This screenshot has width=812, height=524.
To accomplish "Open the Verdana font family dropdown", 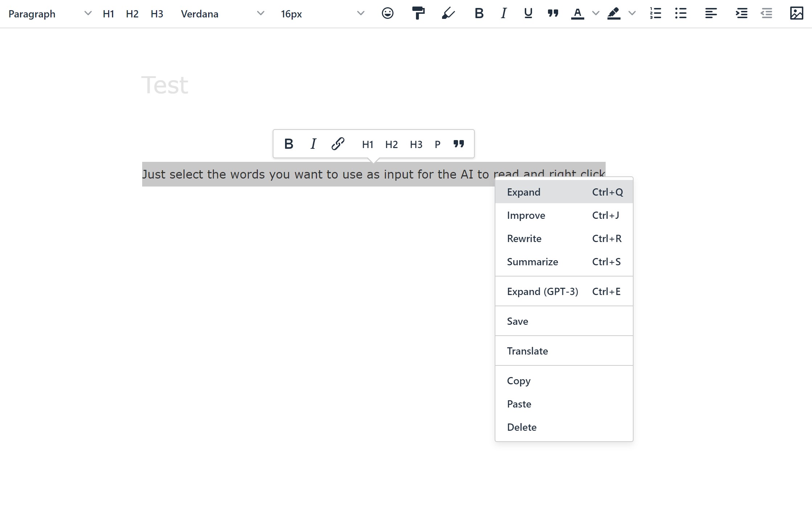I will pos(222,14).
